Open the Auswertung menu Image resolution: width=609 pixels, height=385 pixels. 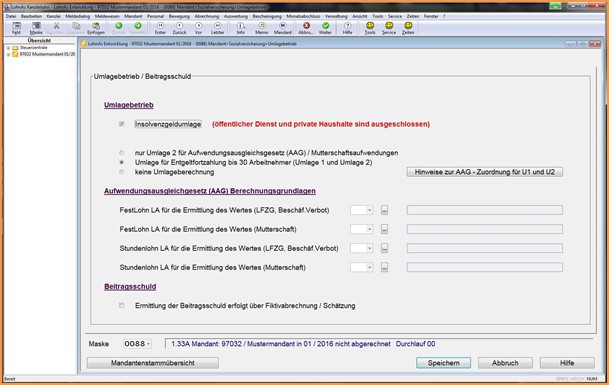(x=236, y=16)
